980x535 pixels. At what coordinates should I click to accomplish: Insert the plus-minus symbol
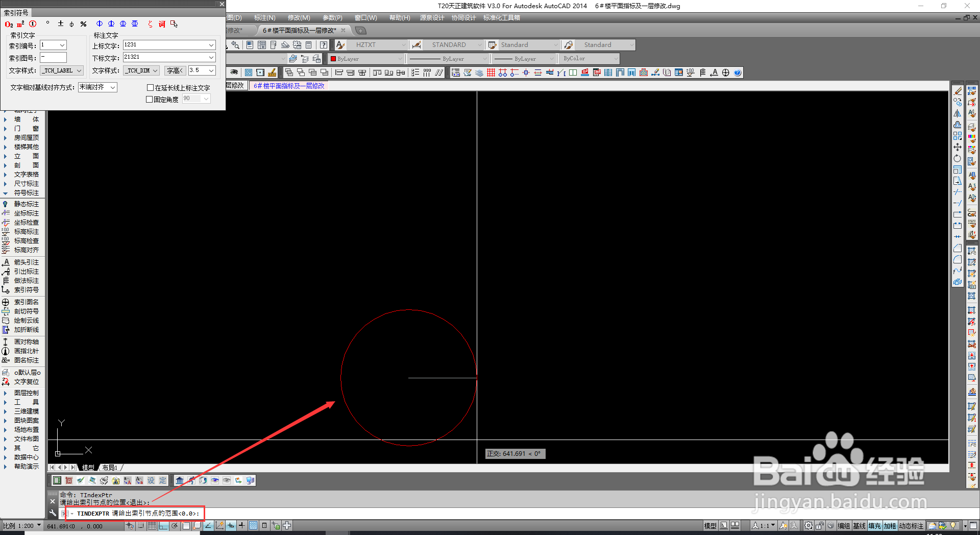[60, 23]
